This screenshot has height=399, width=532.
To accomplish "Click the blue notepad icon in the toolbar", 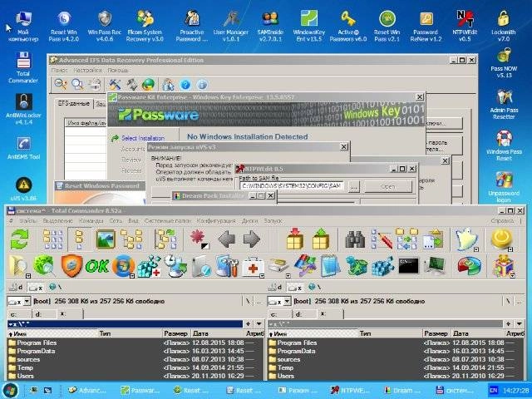I will pyautogui.click(x=330, y=266).
